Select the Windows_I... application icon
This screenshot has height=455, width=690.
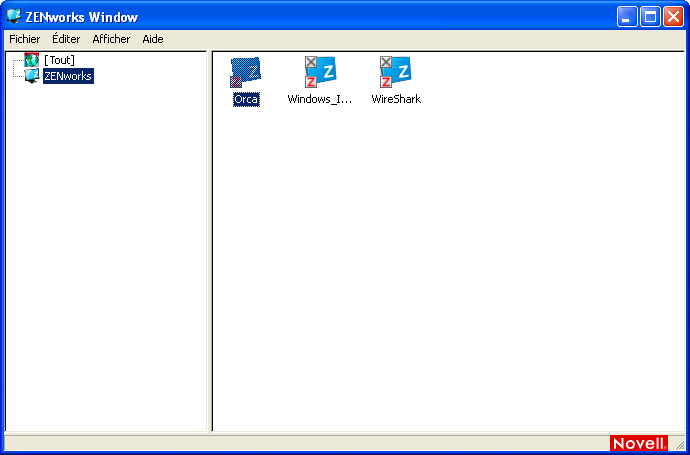coord(320,72)
